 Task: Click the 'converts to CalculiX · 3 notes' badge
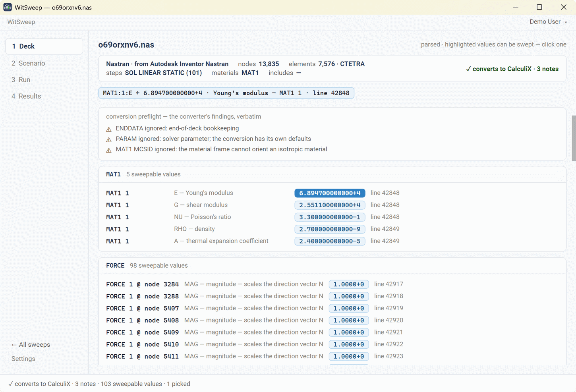(512, 69)
